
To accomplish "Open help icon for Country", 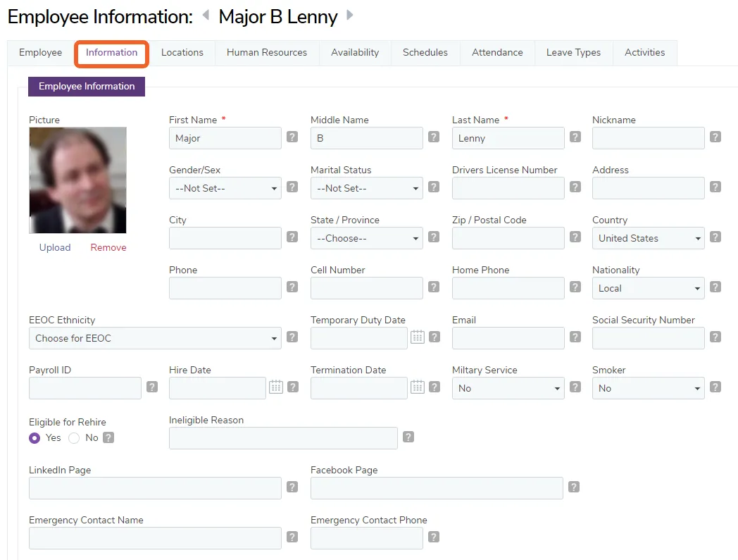I will (x=715, y=237).
